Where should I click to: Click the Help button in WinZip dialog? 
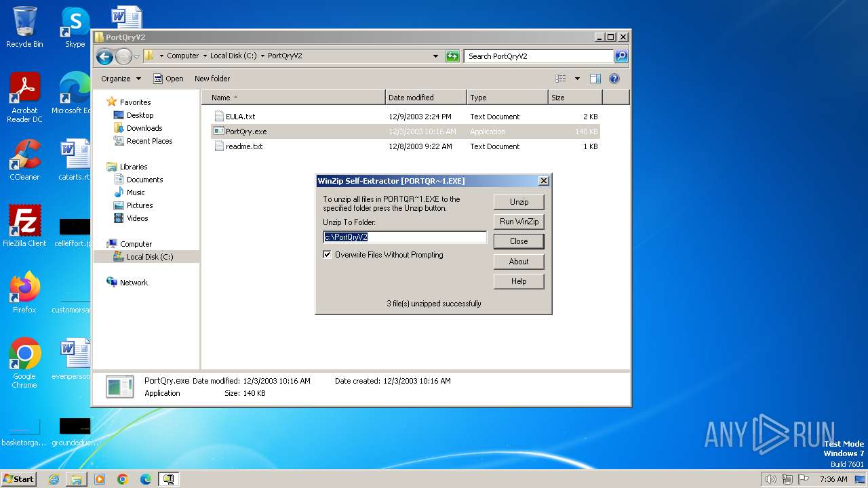click(x=519, y=281)
